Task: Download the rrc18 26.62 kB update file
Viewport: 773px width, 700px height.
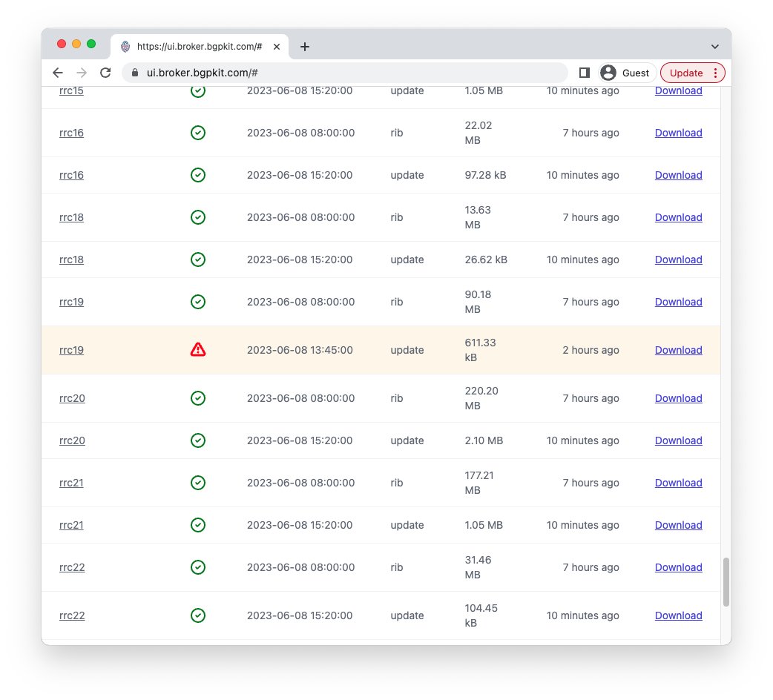Action: coord(678,260)
